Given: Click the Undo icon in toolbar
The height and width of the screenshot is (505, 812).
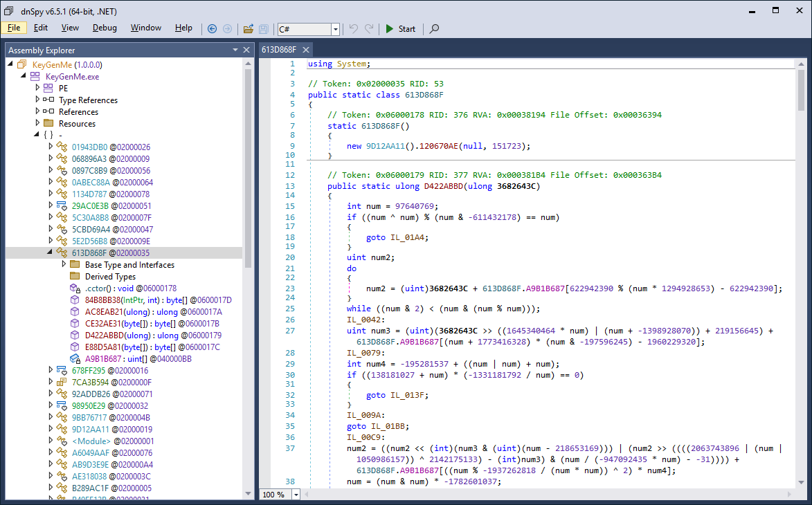Looking at the screenshot, I should 354,28.
